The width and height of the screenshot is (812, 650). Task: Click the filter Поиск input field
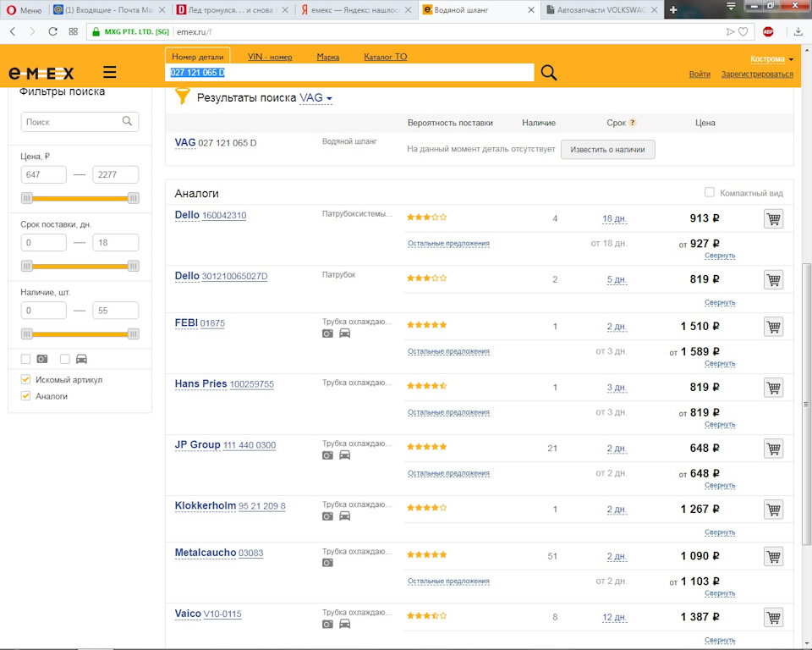click(71, 122)
